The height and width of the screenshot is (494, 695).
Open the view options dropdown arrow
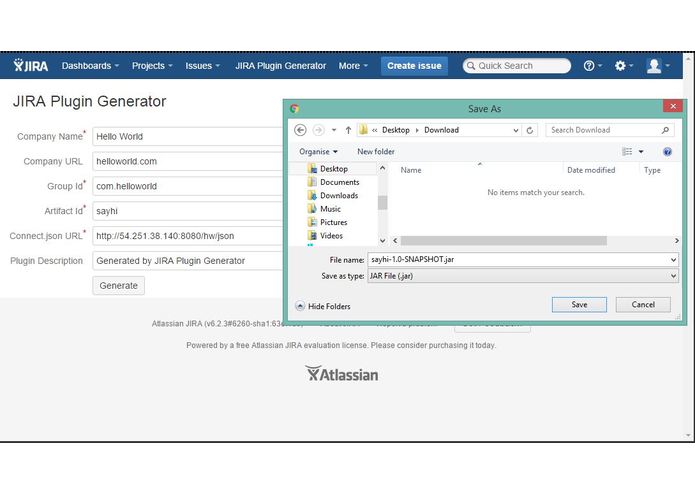pos(641,152)
